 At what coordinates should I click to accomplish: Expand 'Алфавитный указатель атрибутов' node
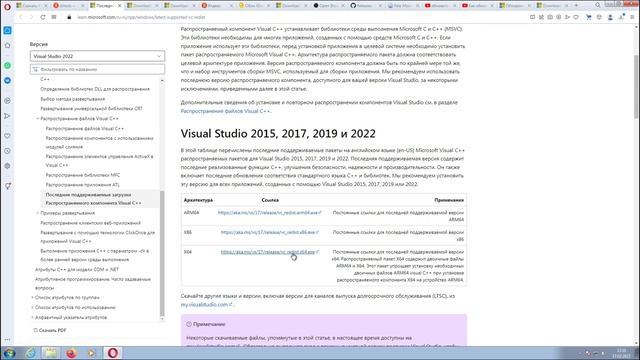(32, 317)
